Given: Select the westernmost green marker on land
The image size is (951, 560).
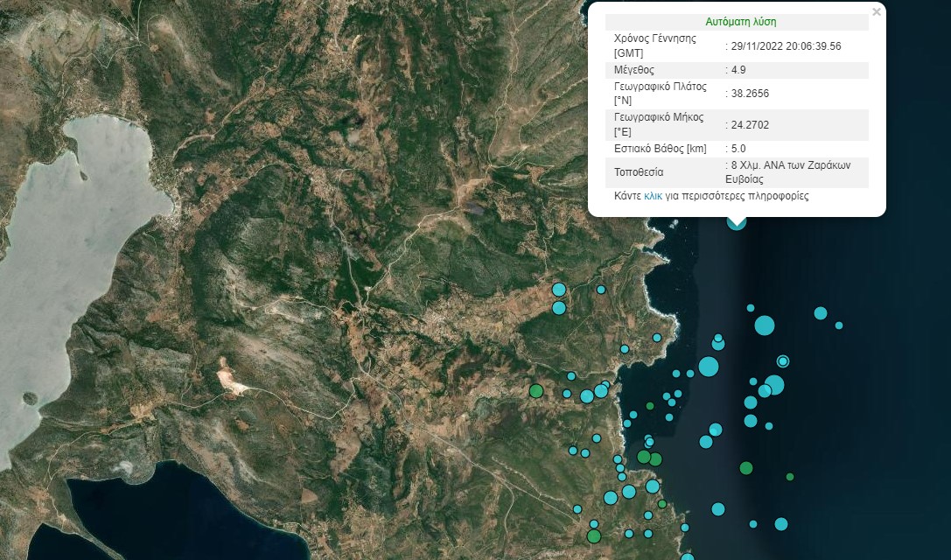Looking at the screenshot, I should click(536, 390).
